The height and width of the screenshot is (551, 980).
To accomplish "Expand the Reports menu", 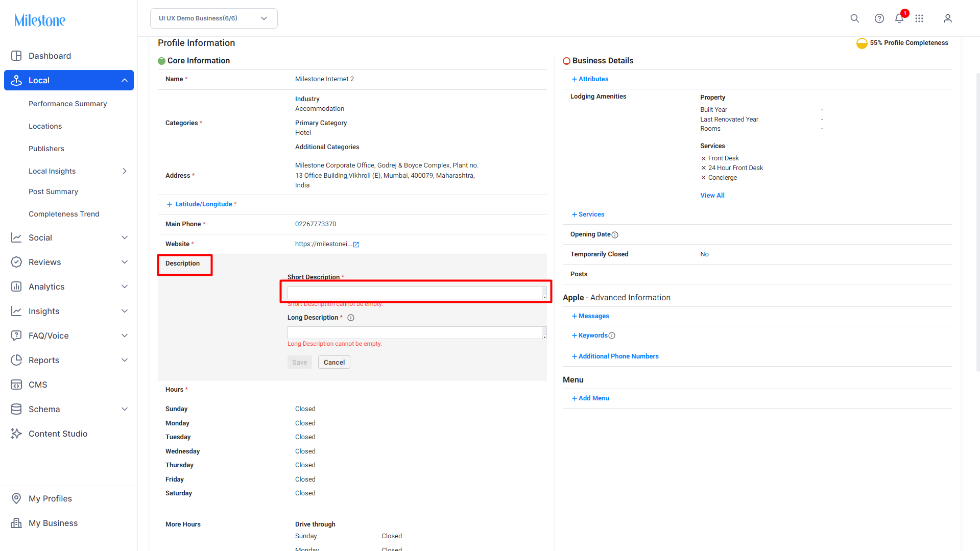I will tap(125, 360).
